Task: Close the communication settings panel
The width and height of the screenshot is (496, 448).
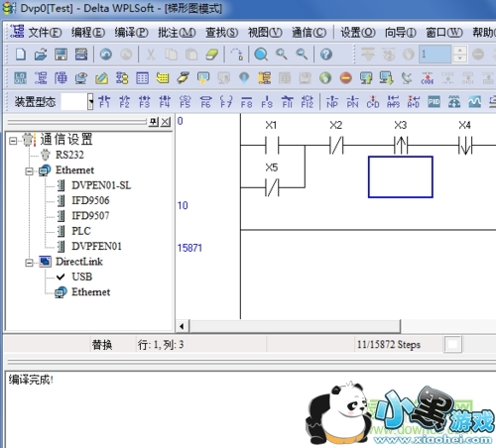Action: (166, 122)
